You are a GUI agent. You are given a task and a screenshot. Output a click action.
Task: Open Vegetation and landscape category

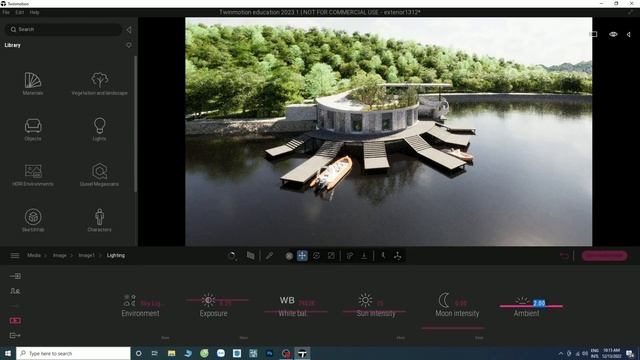pyautogui.click(x=100, y=83)
